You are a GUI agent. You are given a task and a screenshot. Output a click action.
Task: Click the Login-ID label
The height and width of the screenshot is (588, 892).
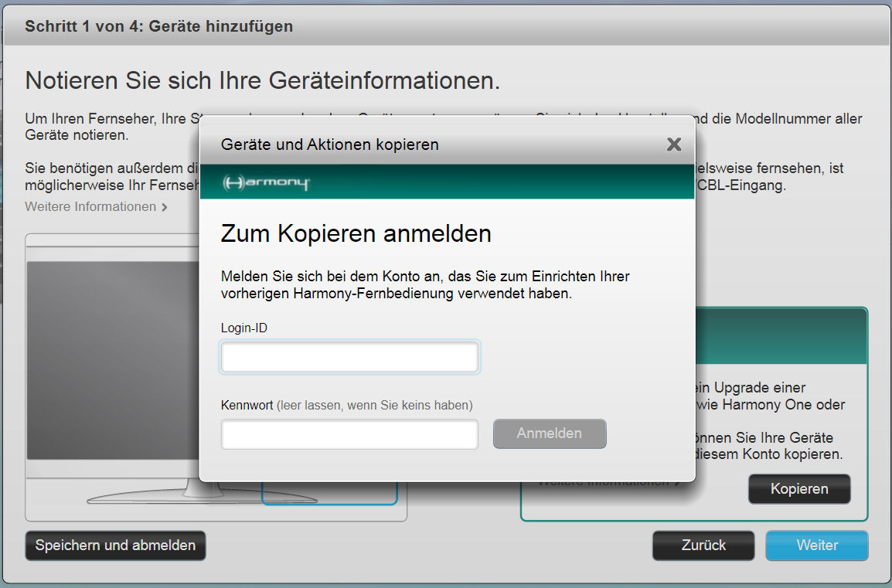click(x=244, y=328)
